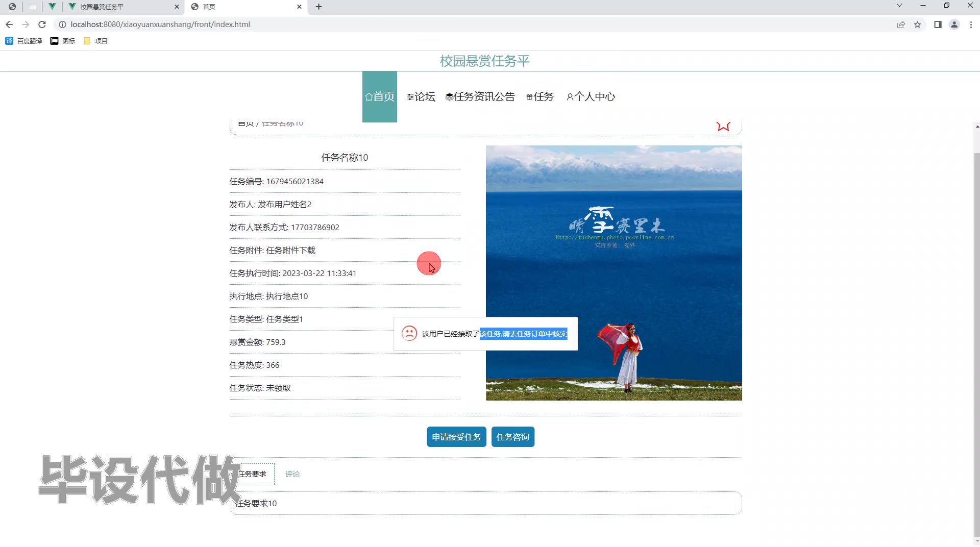The width and height of the screenshot is (980, 547).
Task: Click the highlighted notification message text
Action: pyautogui.click(x=523, y=334)
